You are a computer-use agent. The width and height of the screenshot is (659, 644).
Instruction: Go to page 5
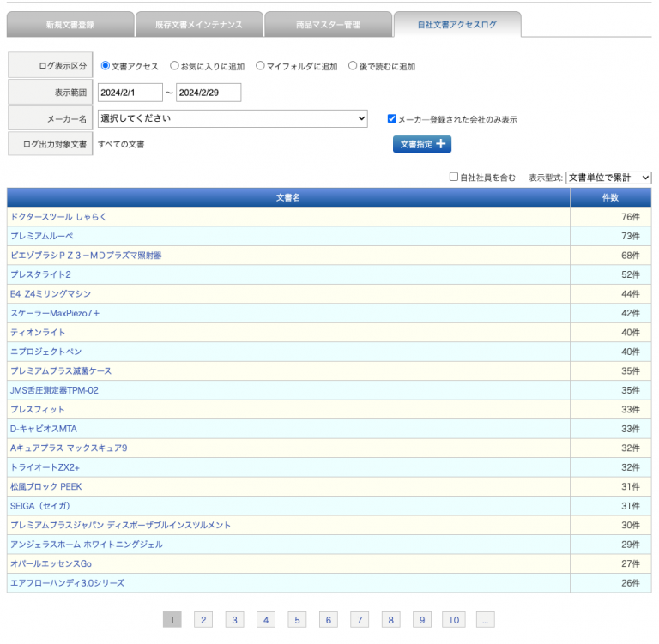tap(297, 620)
